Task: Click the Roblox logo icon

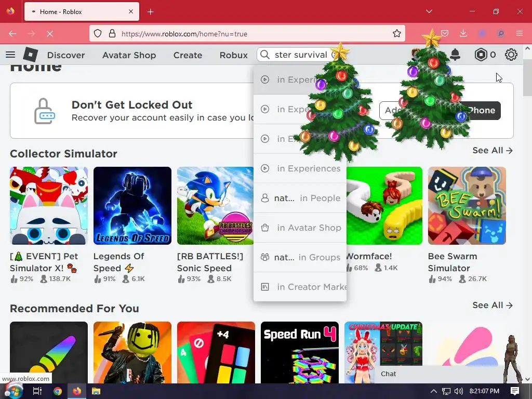Action: point(31,55)
